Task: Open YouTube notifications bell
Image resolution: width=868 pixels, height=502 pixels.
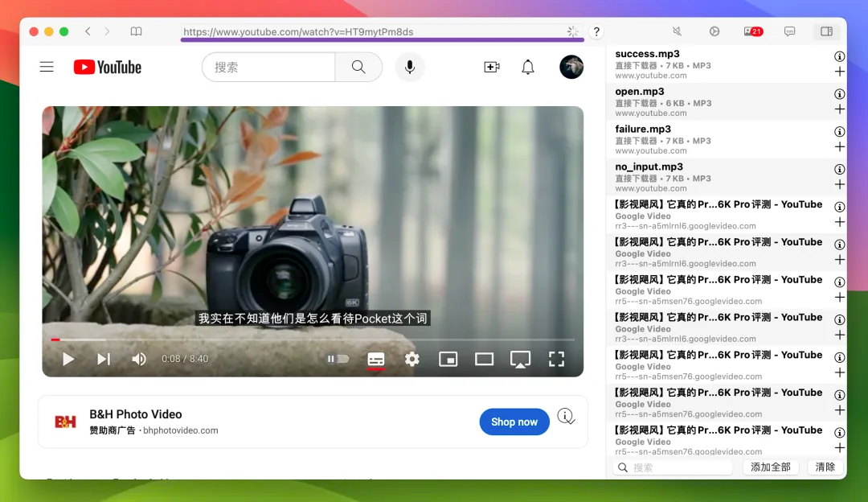Action: point(528,67)
